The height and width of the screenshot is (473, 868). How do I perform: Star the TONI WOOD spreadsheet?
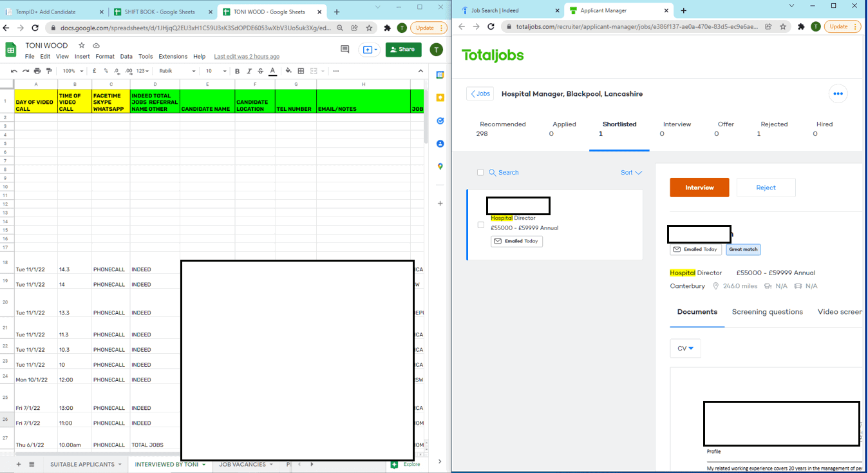pyautogui.click(x=81, y=46)
